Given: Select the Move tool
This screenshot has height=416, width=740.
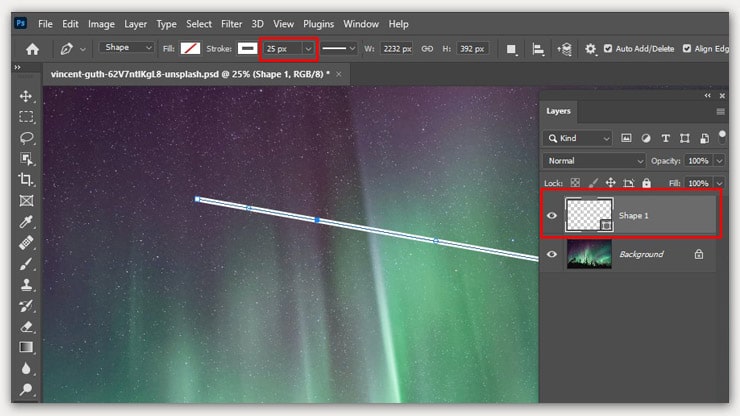Looking at the screenshot, I should [26, 96].
